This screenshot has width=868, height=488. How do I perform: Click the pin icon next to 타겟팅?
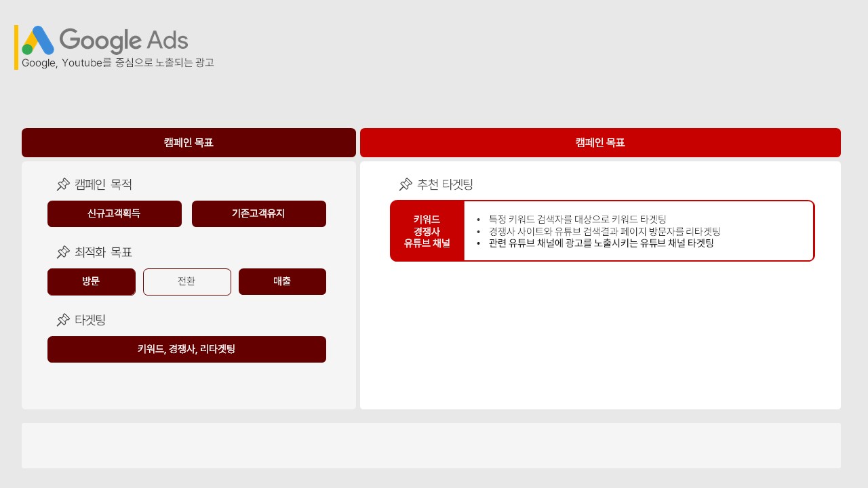coord(63,320)
